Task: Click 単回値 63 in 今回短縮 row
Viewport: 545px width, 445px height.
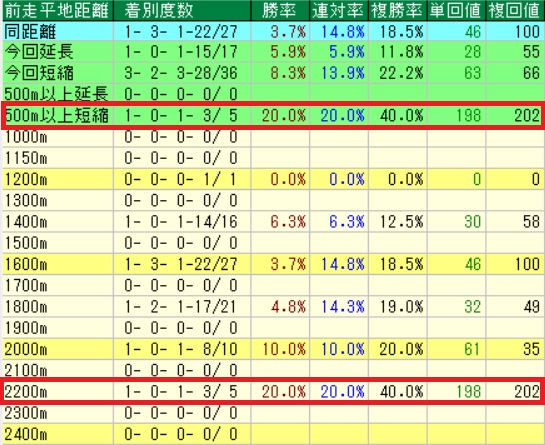Action: [472, 73]
